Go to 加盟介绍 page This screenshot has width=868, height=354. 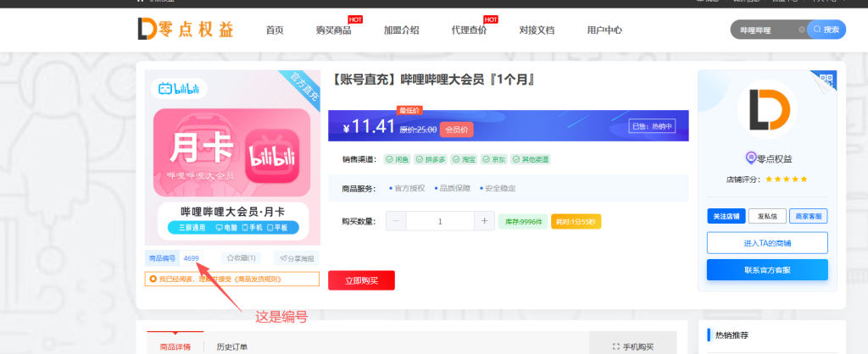[x=401, y=30]
